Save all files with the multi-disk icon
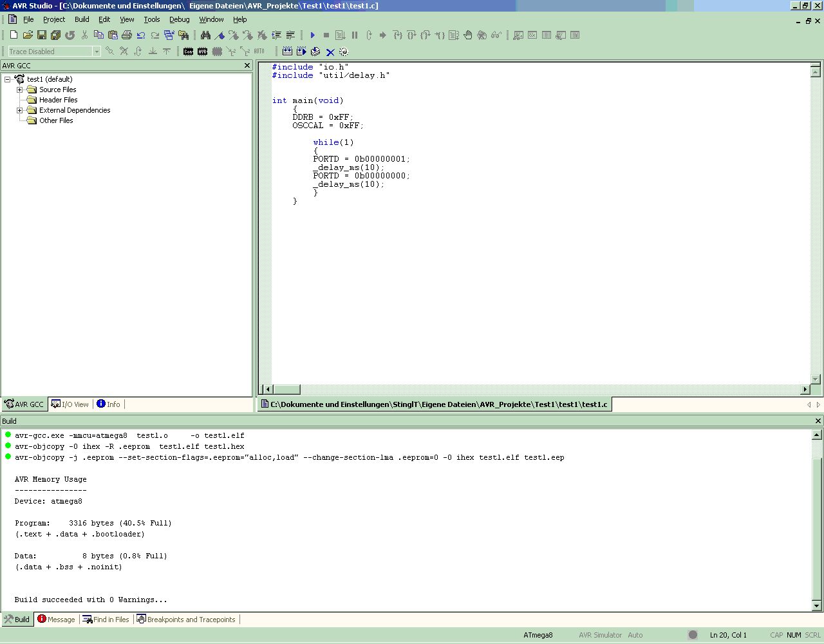Image resolution: width=824 pixels, height=644 pixels. 55,35
